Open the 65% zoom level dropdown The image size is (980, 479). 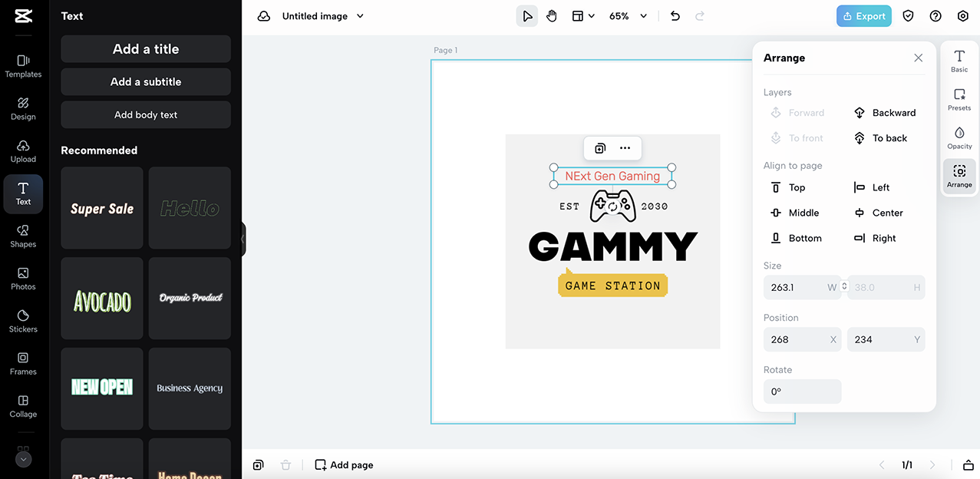628,16
